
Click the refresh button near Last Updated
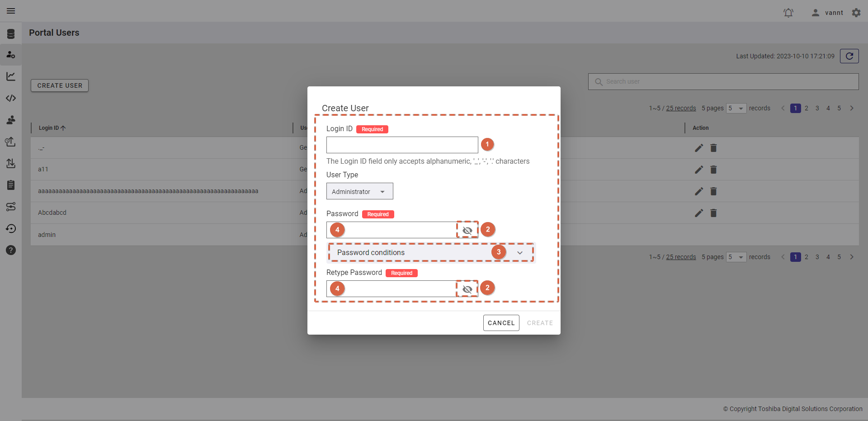849,56
